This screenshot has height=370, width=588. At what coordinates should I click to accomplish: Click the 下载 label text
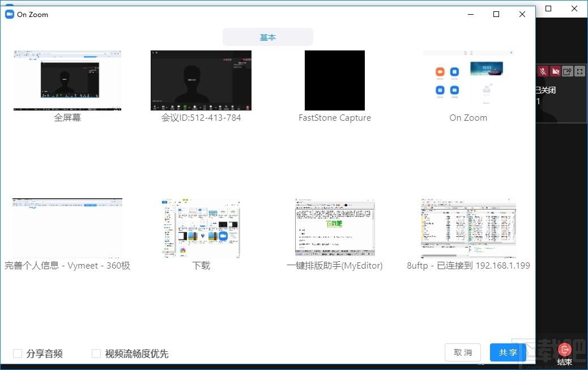click(201, 266)
